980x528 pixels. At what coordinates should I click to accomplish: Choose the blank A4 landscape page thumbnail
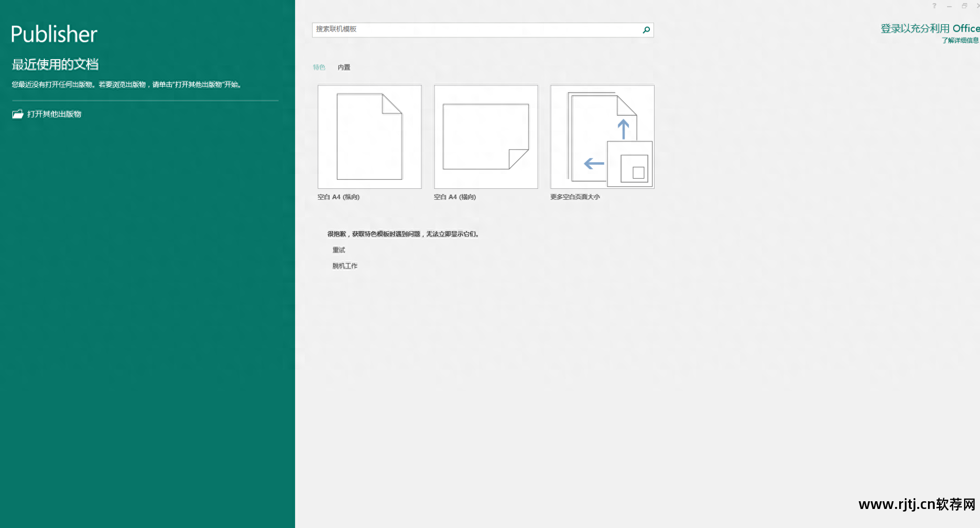pos(486,137)
